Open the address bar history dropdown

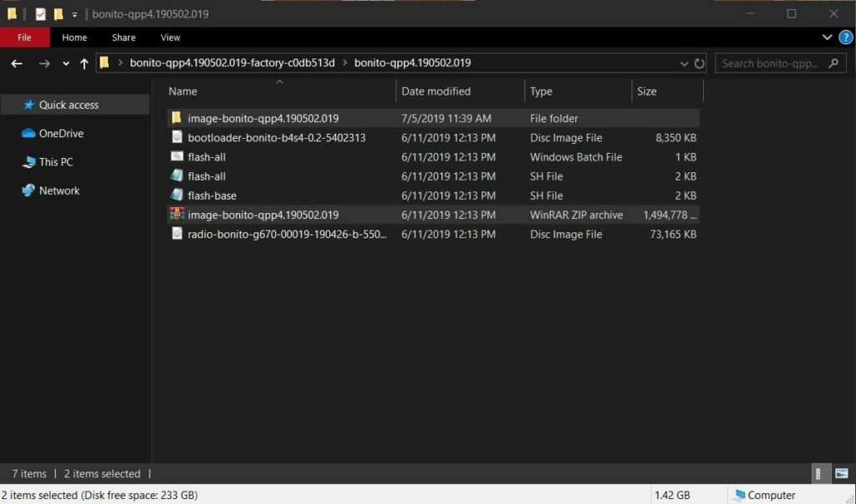point(684,63)
